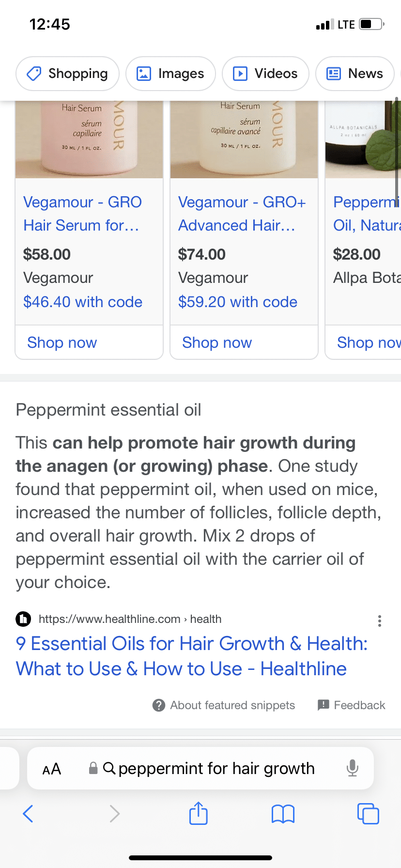The height and width of the screenshot is (868, 401).
Task: Tap the microphone dictation icon
Action: pyautogui.click(x=353, y=768)
